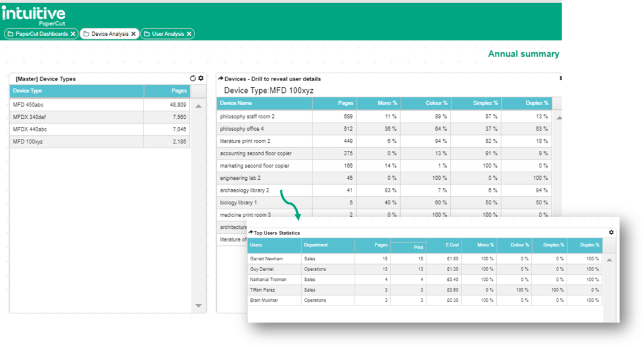Drill into philosophy office 4
Viewport: 644px width, 347px height.
tap(384, 129)
